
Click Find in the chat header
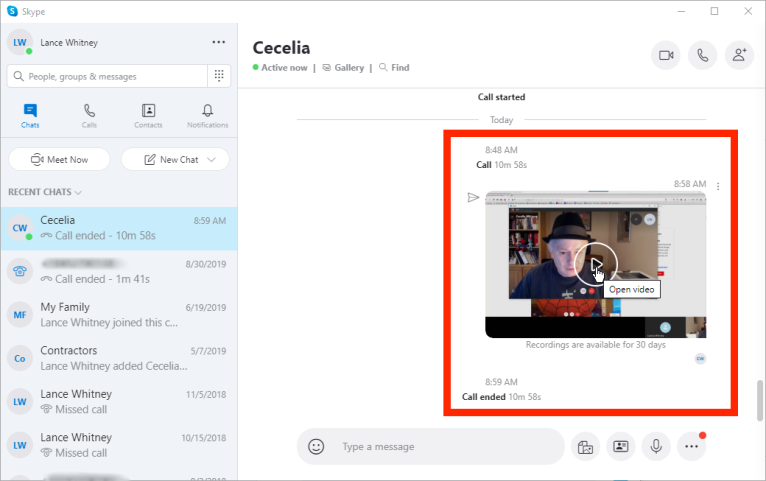tap(394, 67)
